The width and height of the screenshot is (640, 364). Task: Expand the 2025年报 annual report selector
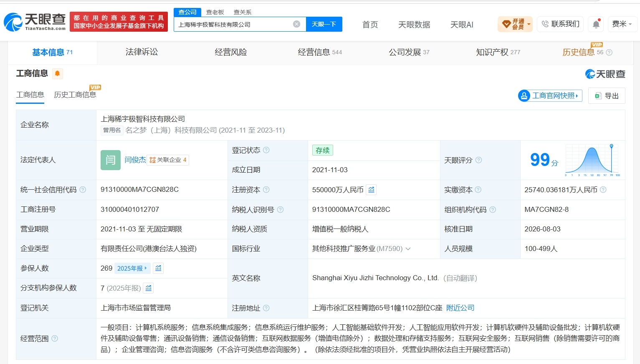[132, 268]
